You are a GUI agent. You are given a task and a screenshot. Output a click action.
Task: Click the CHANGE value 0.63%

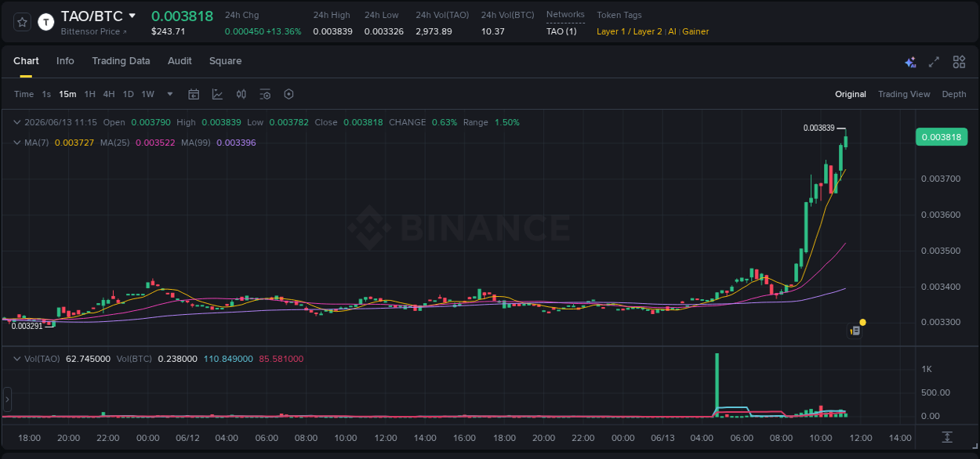(x=445, y=122)
